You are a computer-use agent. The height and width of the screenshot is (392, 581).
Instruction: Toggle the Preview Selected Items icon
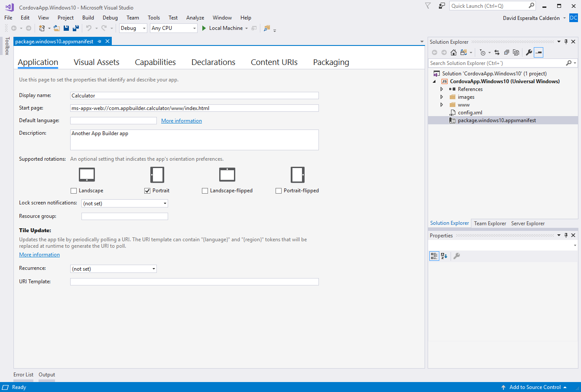coord(539,52)
